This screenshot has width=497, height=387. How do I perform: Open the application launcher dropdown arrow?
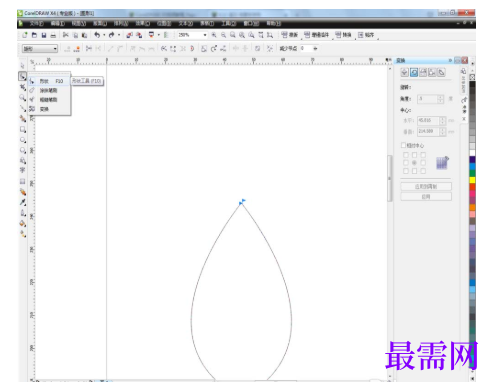(158, 35)
